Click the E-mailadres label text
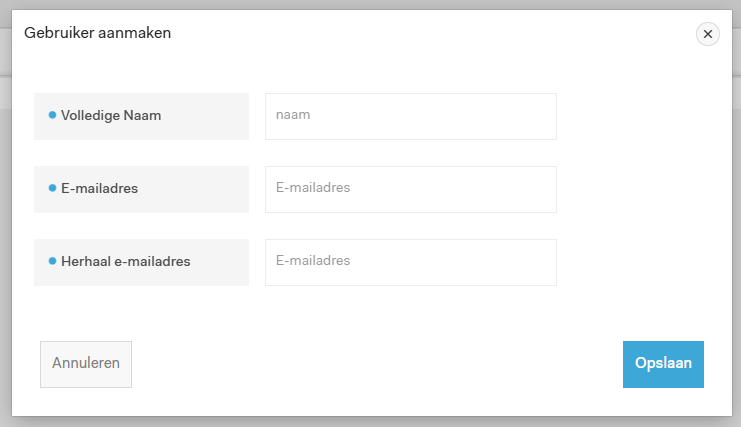 click(x=99, y=188)
